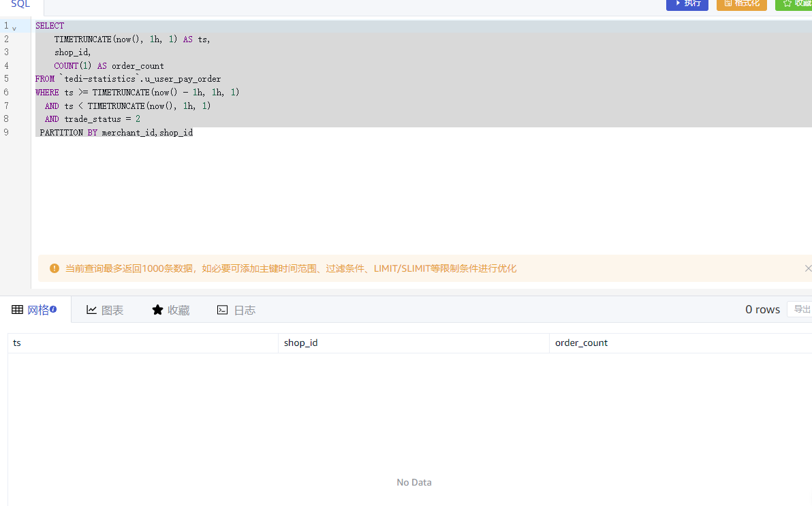Click the 格式化 (Format) button
The width and height of the screenshot is (812, 506).
coord(741,4)
